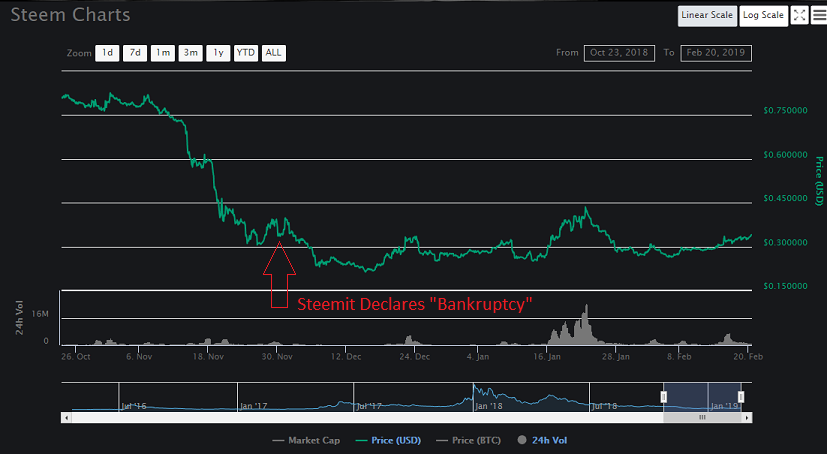Click the 30. Nov date label

point(277,357)
